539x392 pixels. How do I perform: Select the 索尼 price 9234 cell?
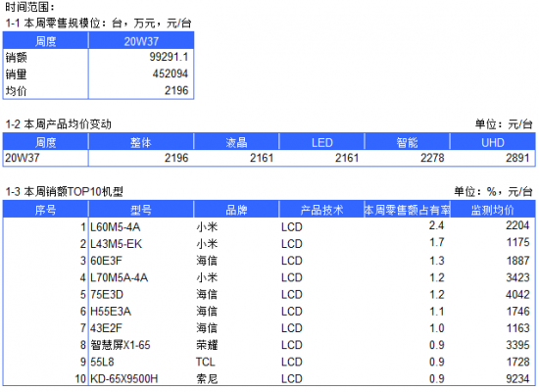tap(493, 378)
